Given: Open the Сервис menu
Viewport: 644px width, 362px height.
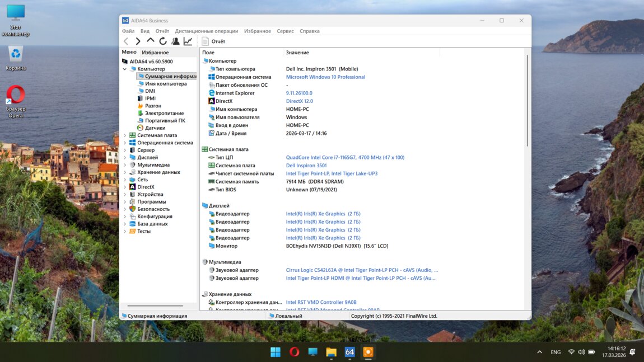Looking at the screenshot, I should (285, 31).
